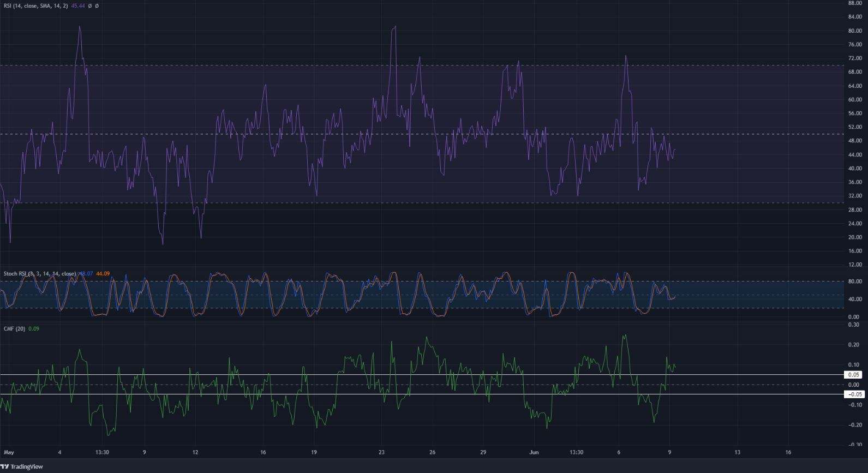Click the 80.00 label on Stoch RSI scale
868x473 pixels.
point(855,282)
